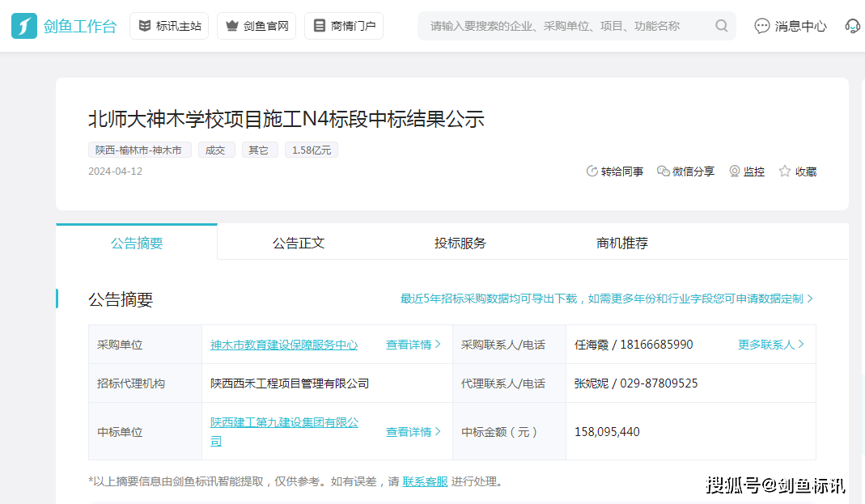Open the 神木市教育建设保障服务中心 link
Viewport: 865px width, 504px height.
[x=284, y=345]
